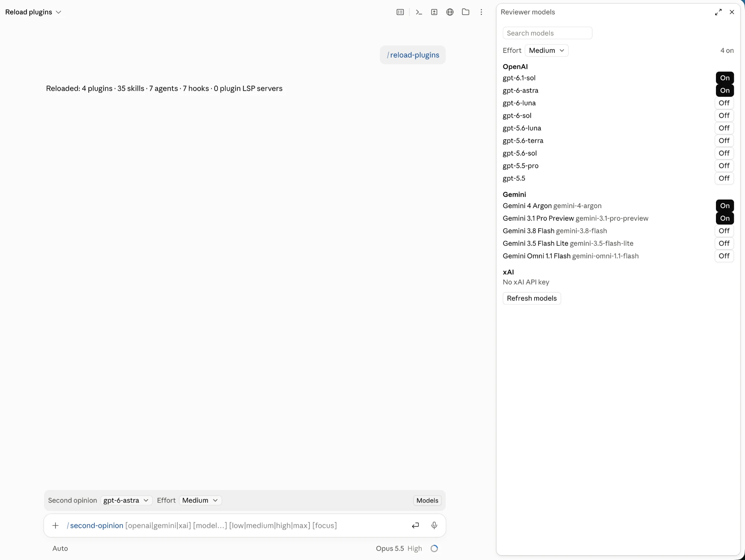This screenshot has height=560, width=745.
Task: Enable gpt-5.6-luna reviewer
Action: [x=724, y=128]
